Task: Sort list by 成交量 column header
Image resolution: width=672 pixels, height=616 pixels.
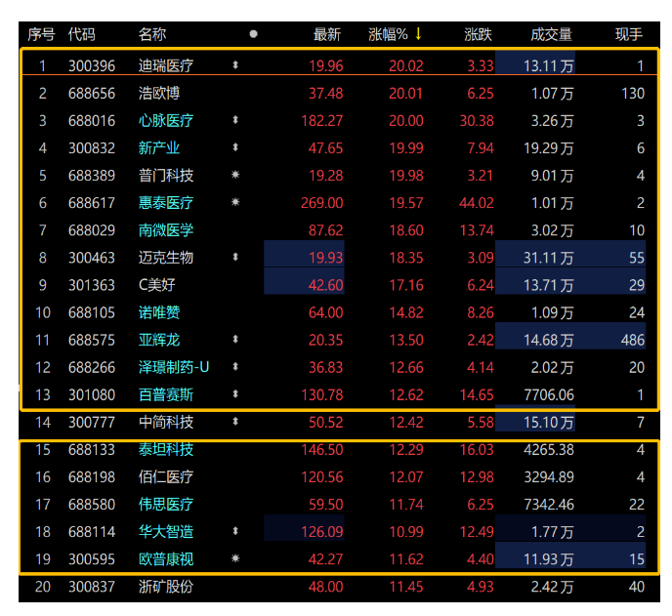Action: pyautogui.click(x=551, y=34)
